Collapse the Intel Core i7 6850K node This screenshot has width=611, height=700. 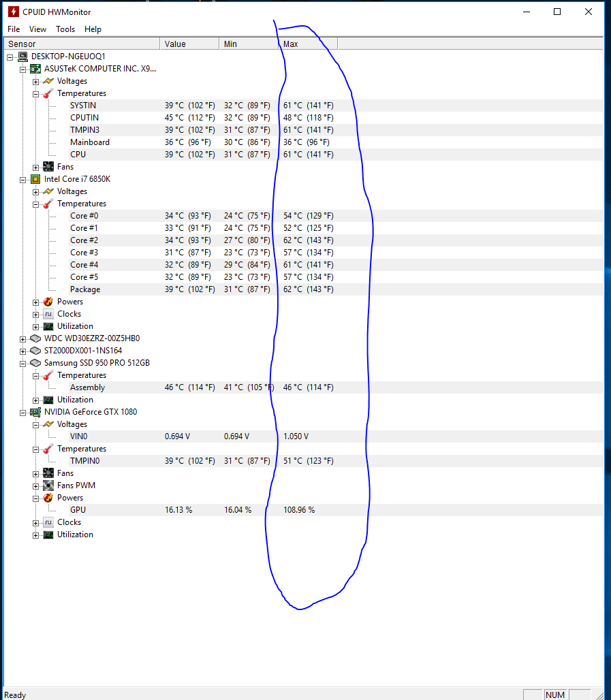click(22, 180)
